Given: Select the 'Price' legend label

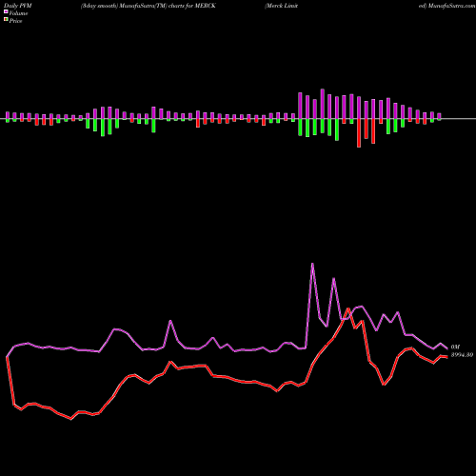Looking at the screenshot, I should (x=15, y=21).
